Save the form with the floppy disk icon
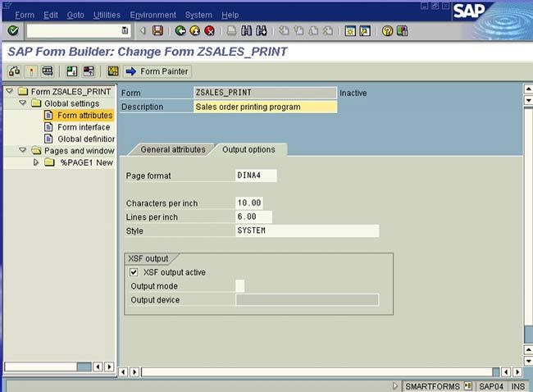Viewport: 533px width, 392px height. point(157,31)
